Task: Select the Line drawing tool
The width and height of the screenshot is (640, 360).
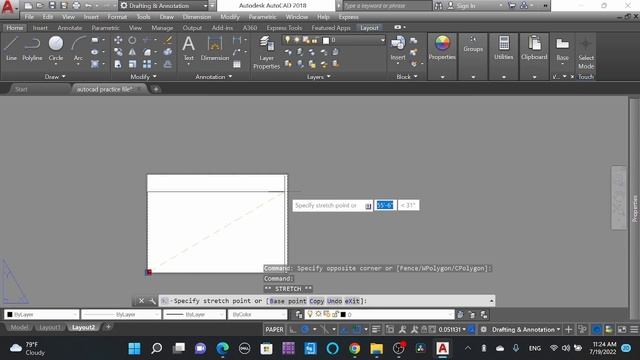Action: [x=11, y=48]
